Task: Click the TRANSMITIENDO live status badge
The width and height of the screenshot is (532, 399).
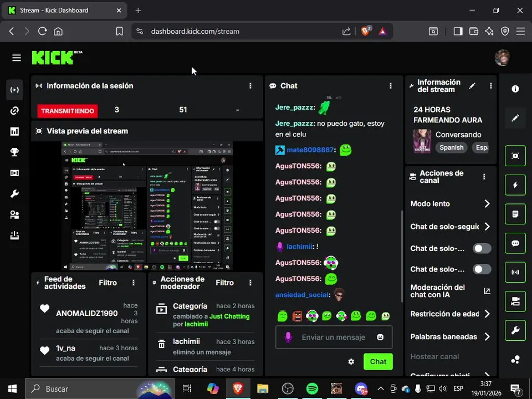Action: [68, 111]
